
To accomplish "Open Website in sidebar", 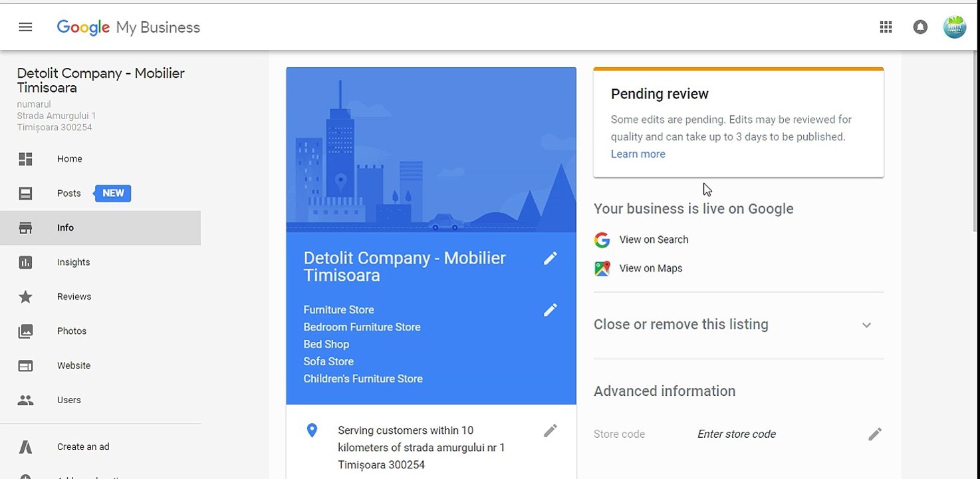I will click(74, 366).
